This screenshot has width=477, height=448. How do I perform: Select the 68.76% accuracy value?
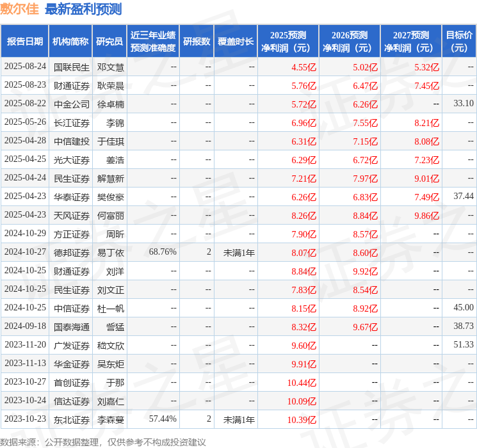(x=163, y=252)
